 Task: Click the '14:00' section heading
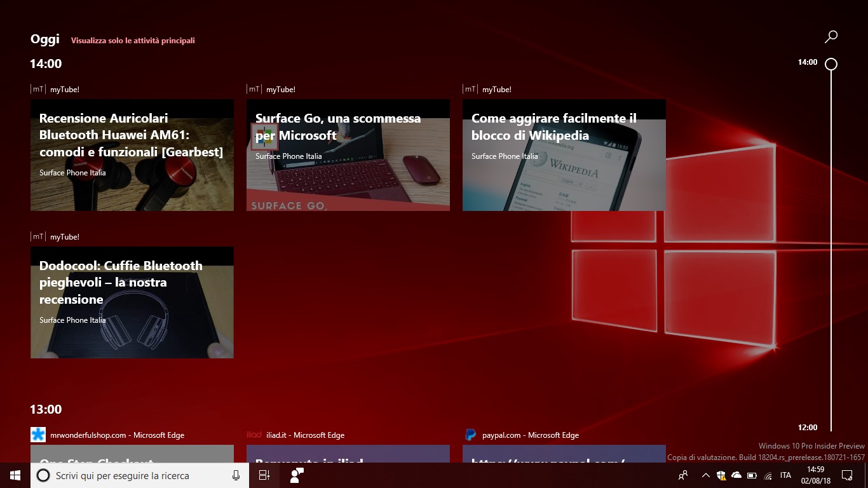pyautogui.click(x=46, y=64)
